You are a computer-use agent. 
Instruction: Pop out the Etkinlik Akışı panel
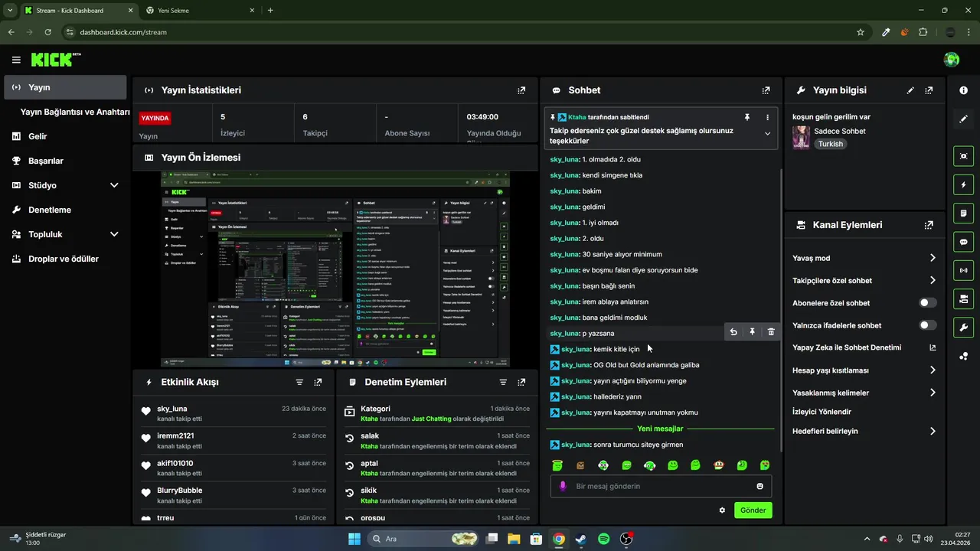pos(318,382)
